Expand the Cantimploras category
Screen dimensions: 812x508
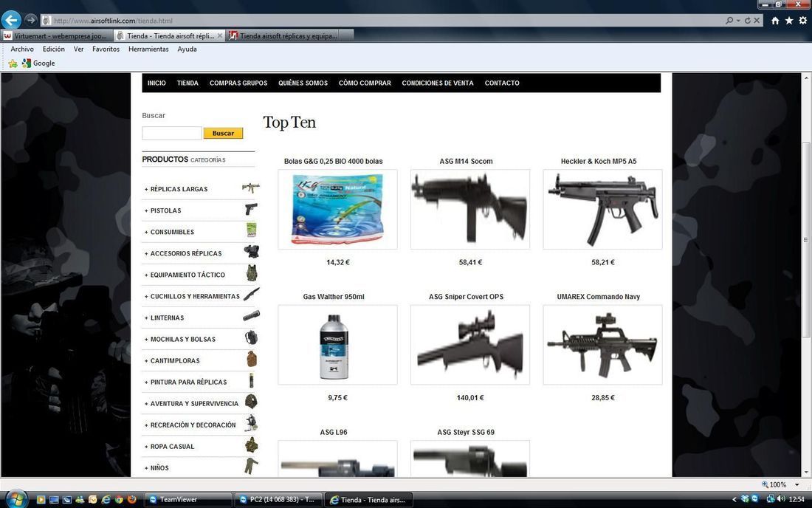pos(172,361)
